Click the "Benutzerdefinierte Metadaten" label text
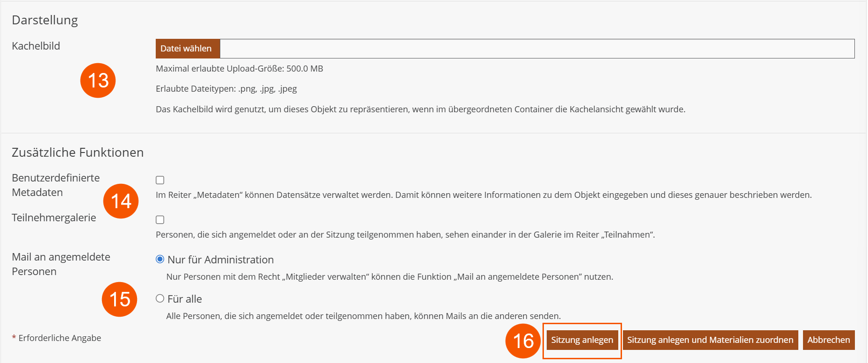The width and height of the screenshot is (868, 363). click(56, 185)
